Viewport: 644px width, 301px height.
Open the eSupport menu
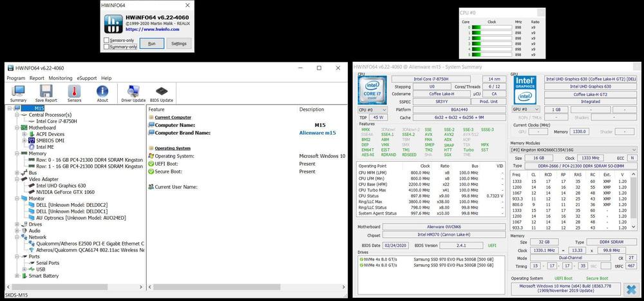click(86, 78)
